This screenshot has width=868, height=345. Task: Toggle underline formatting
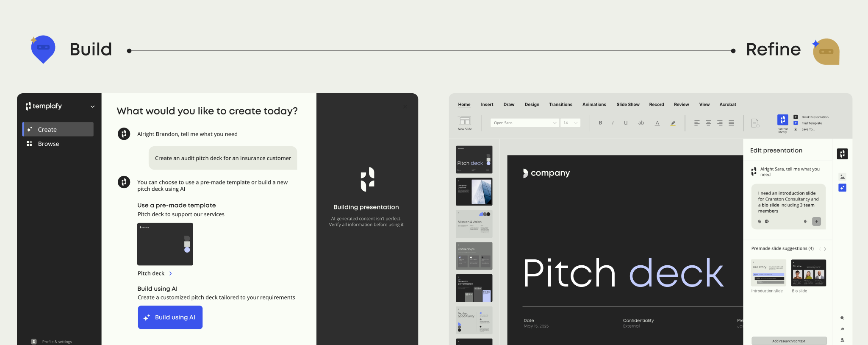point(626,123)
